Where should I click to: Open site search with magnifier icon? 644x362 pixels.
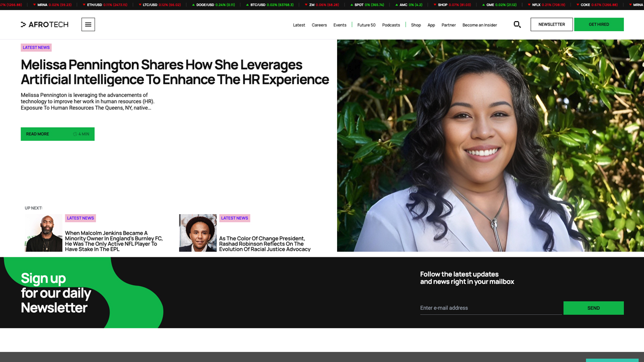click(517, 25)
